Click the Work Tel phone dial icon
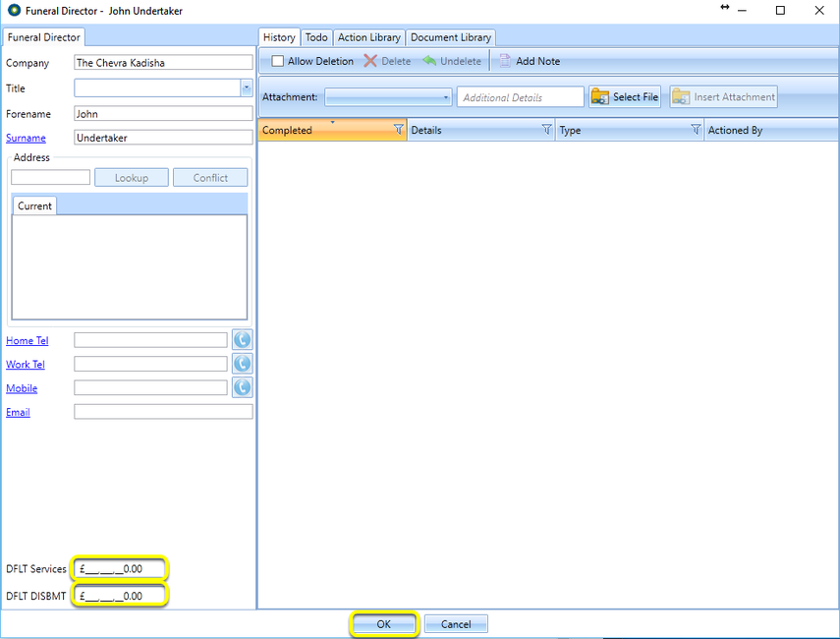840x639 pixels. pos(242,364)
